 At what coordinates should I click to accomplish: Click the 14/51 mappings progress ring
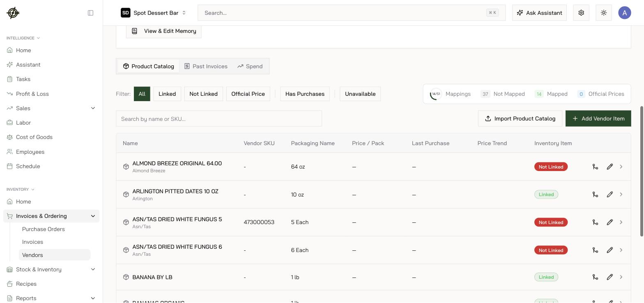[x=436, y=94]
